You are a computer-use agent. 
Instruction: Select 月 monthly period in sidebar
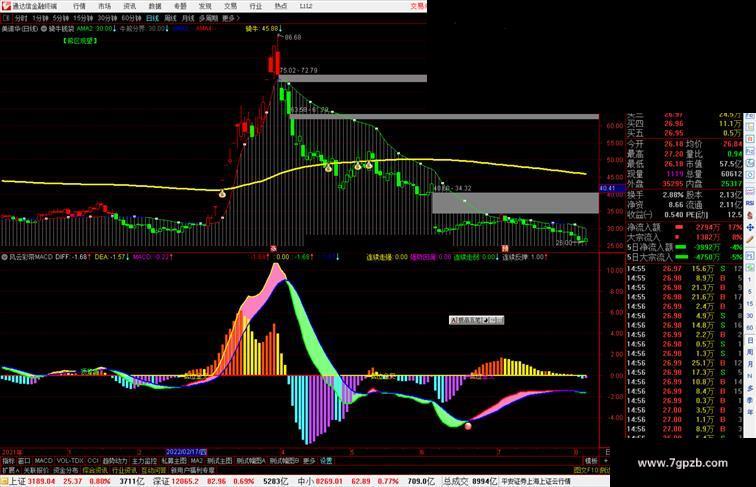750,365
